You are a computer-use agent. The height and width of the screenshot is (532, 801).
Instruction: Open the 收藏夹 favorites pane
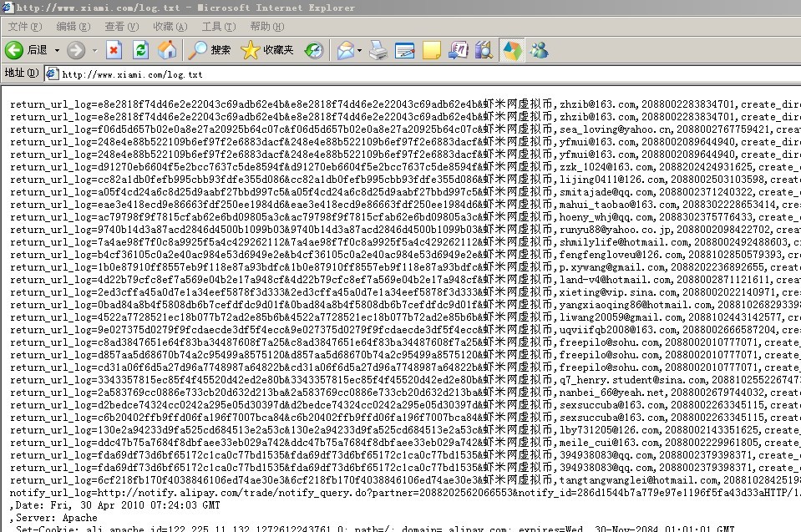coord(266,50)
